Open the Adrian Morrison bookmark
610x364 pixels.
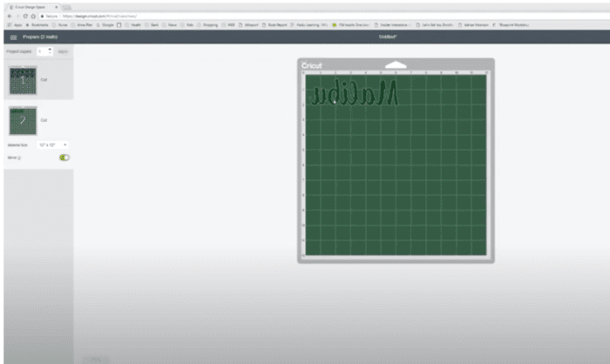click(x=473, y=25)
